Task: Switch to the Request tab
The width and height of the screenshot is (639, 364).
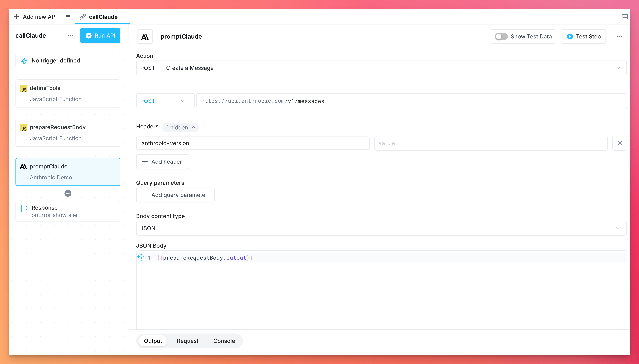Action: [x=188, y=341]
